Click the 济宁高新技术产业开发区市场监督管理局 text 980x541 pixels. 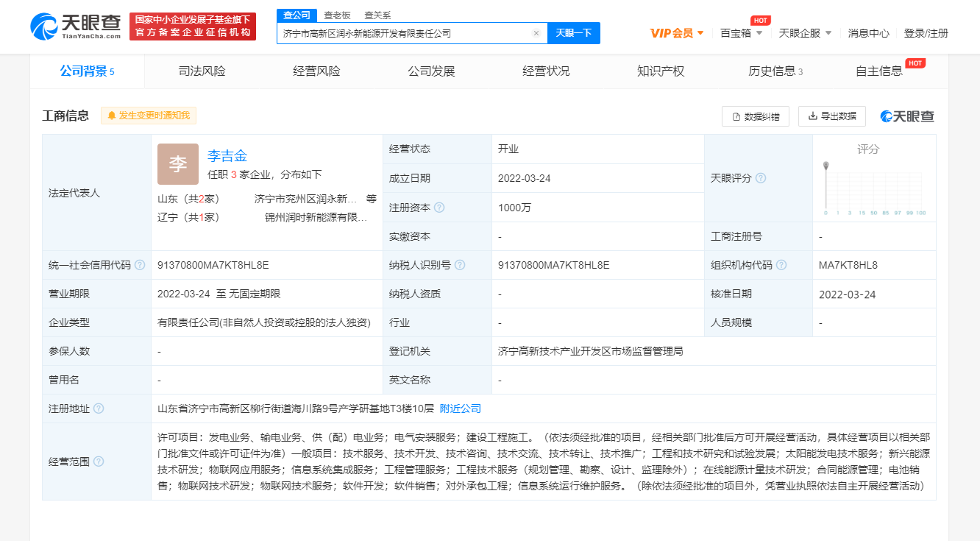pos(591,351)
